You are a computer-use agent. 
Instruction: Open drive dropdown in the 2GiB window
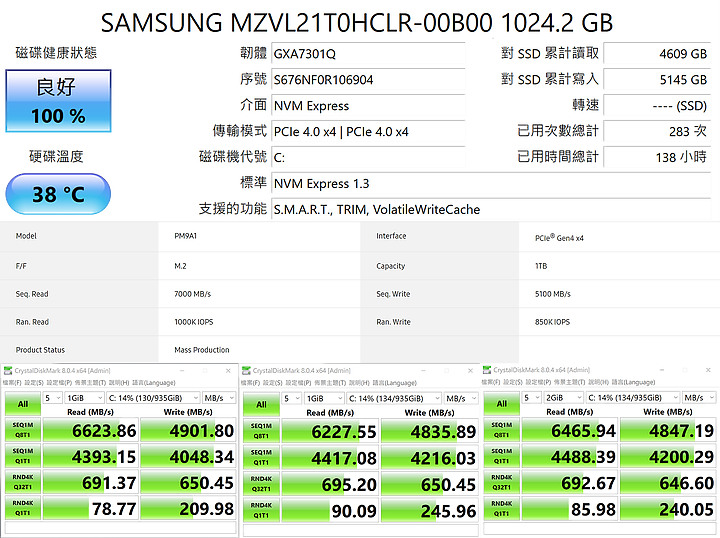pos(633,398)
